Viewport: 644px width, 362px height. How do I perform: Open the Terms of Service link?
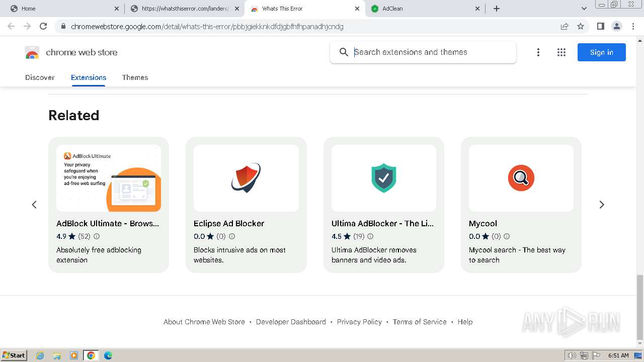tap(420, 322)
